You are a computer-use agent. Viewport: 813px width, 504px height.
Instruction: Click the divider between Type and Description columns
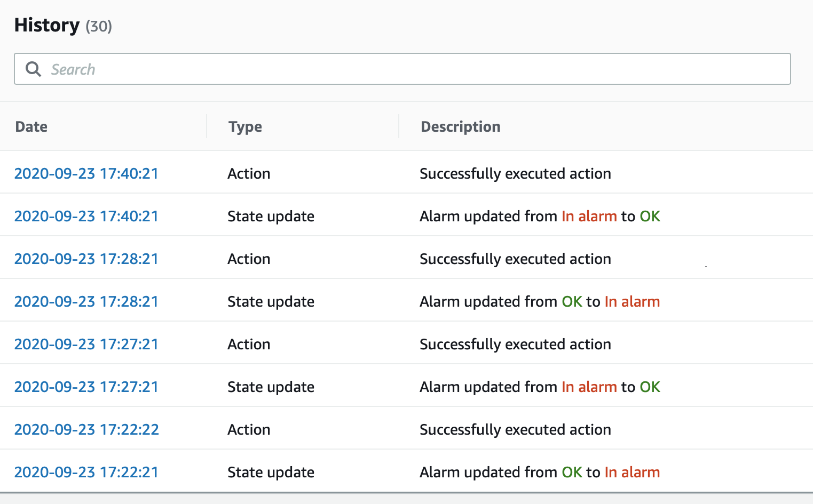click(x=399, y=126)
